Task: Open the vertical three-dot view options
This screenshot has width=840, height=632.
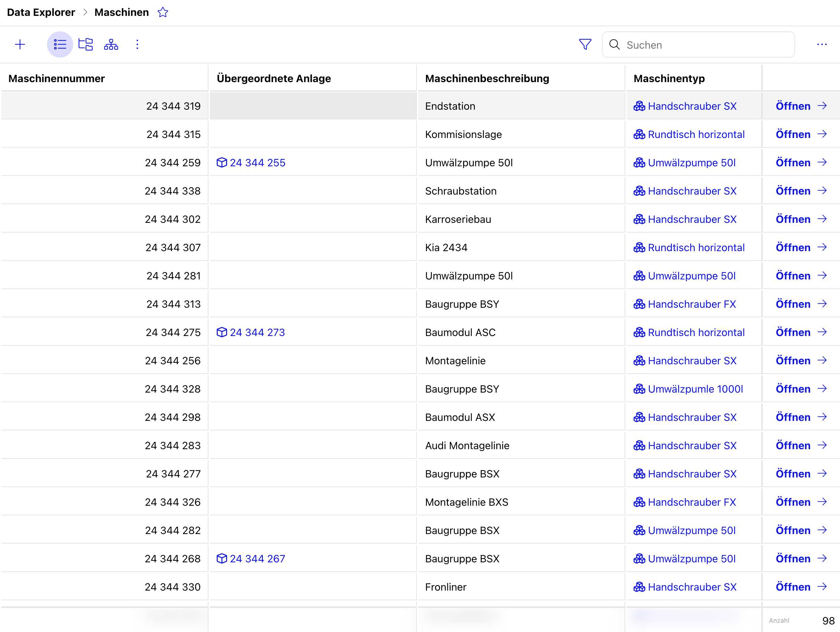Action: (137, 45)
